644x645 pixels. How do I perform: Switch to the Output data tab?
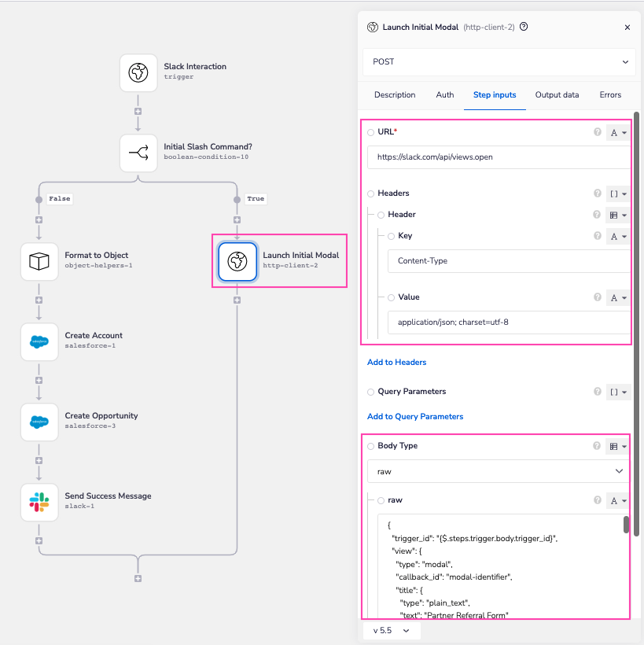[557, 94]
